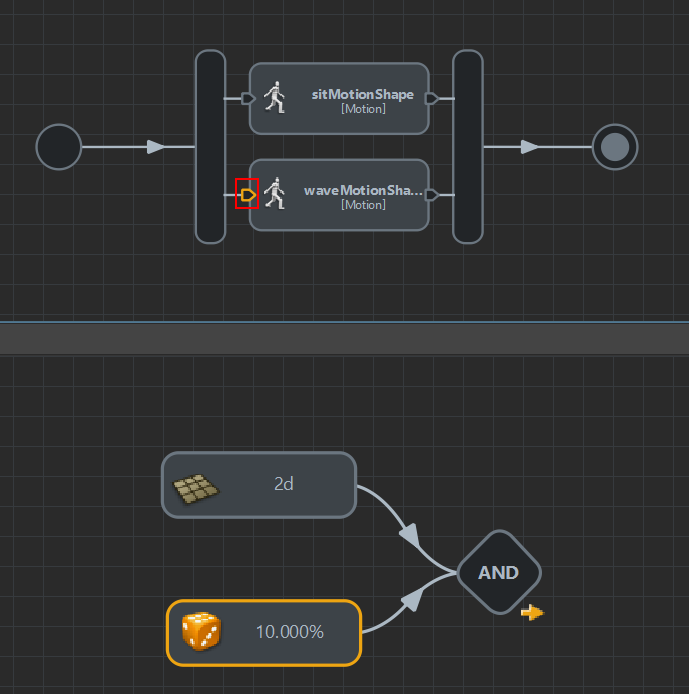Select the initial state filled circle
The image size is (689, 694).
(59, 147)
